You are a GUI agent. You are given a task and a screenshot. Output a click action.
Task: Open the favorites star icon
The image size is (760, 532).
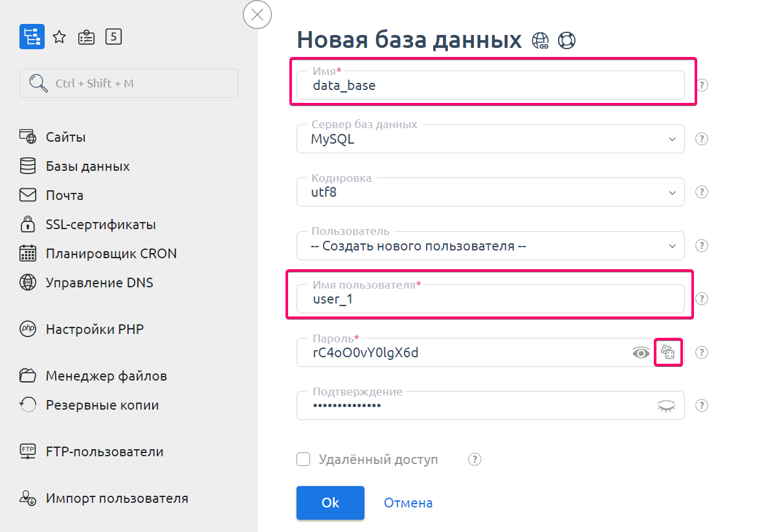[x=59, y=37]
